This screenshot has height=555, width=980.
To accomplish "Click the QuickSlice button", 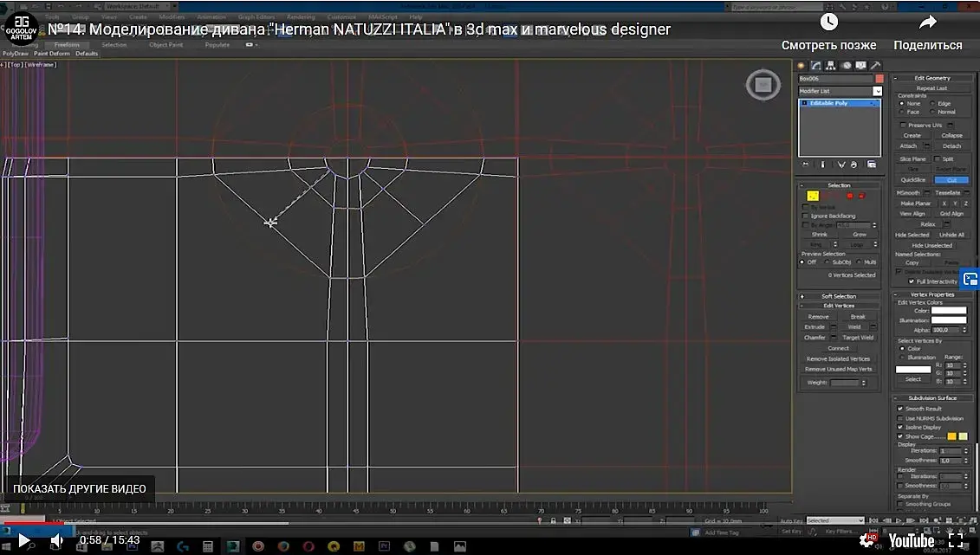I will pos(913,180).
